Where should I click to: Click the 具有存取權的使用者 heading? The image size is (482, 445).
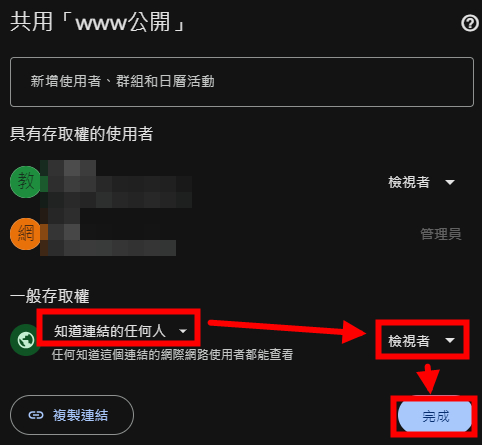tap(81, 134)
